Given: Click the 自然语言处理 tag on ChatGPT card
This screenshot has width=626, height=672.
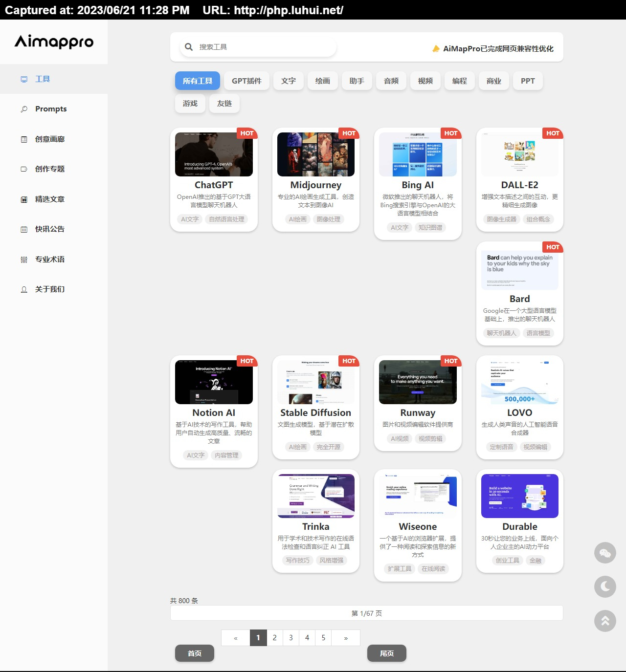Looking at the screenshot, I should click(226, 219).
